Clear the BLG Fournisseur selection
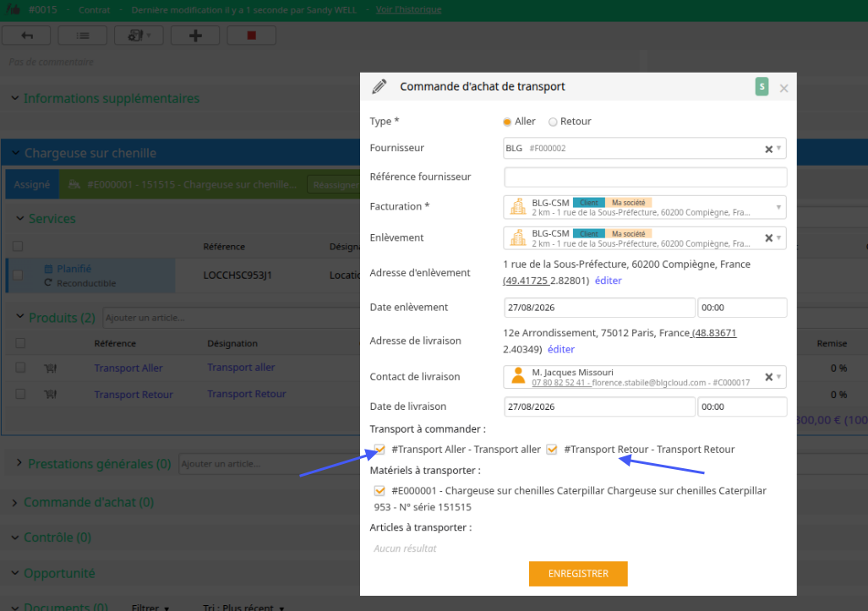Viewport: 868px width, 611px height. tap(768, 149)
